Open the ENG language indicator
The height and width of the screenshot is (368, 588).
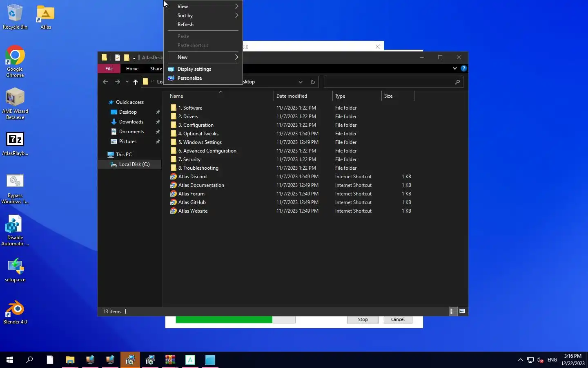552,360
